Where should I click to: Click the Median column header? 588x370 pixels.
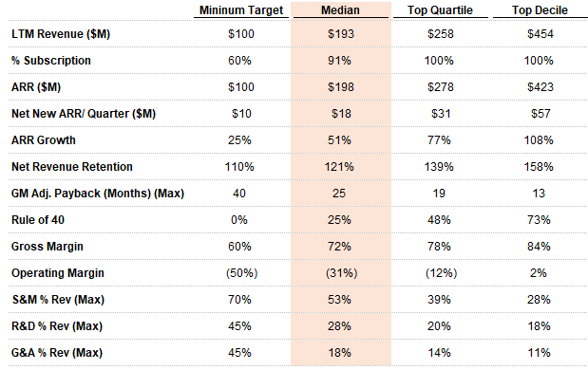pos(340,10)
